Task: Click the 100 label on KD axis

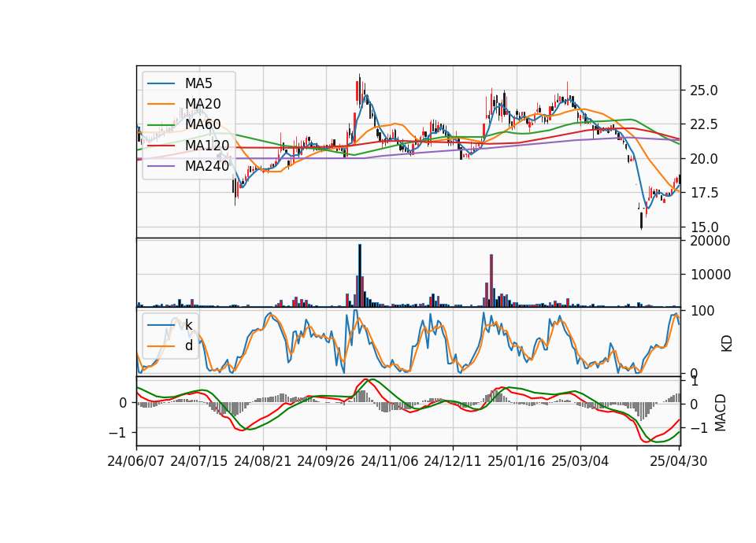Action: click(x=702, y=311)
